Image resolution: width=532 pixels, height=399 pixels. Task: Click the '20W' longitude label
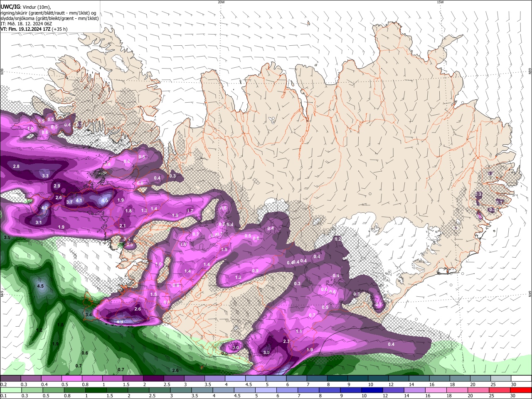[x=221, y=2]
